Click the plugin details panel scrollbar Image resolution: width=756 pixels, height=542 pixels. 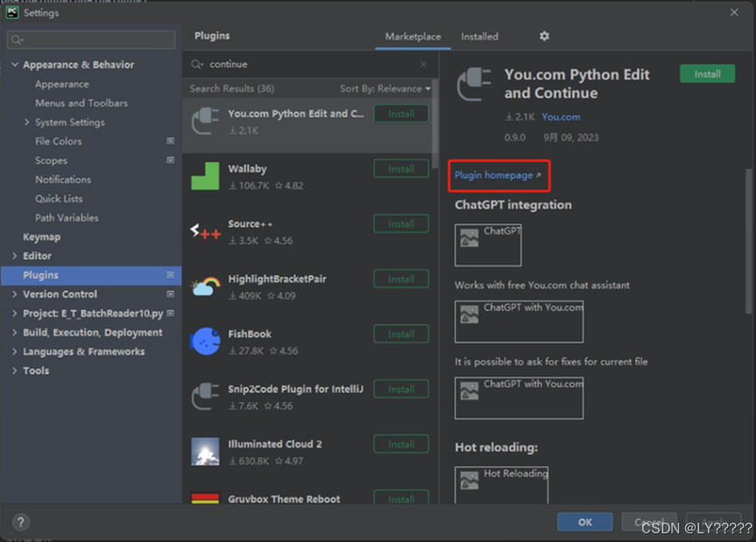748,241
